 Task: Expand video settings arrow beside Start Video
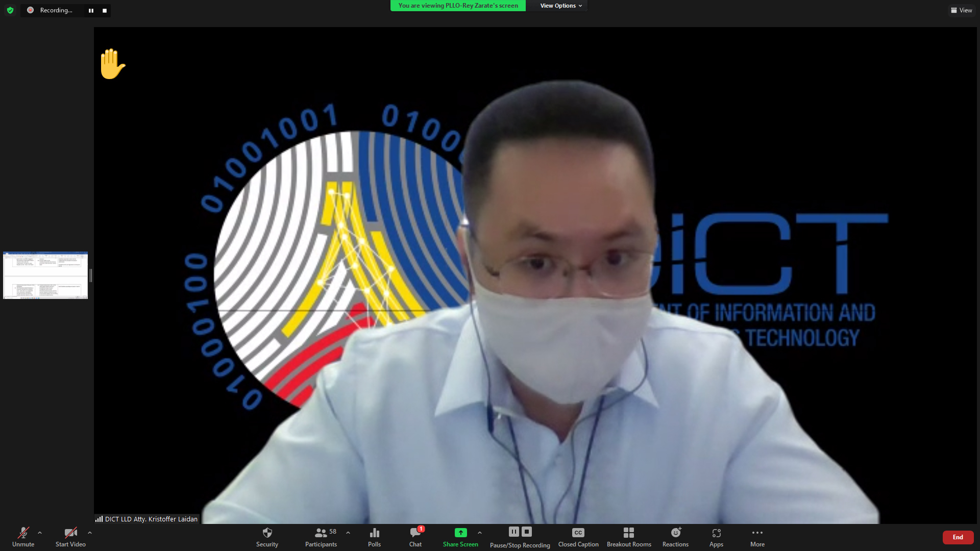pyautogui.click(x=90, y=533)
